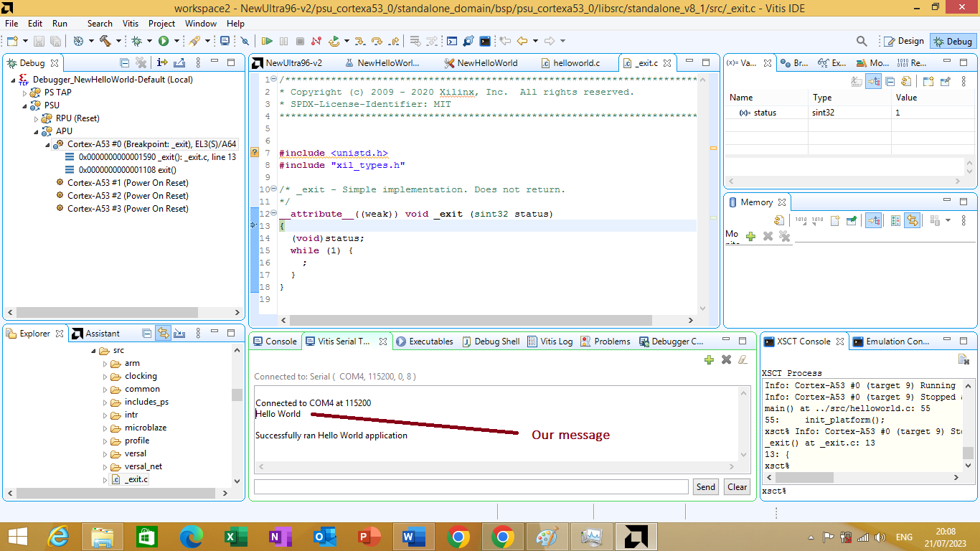Click the serial terminal send input field

click(471, 486)
